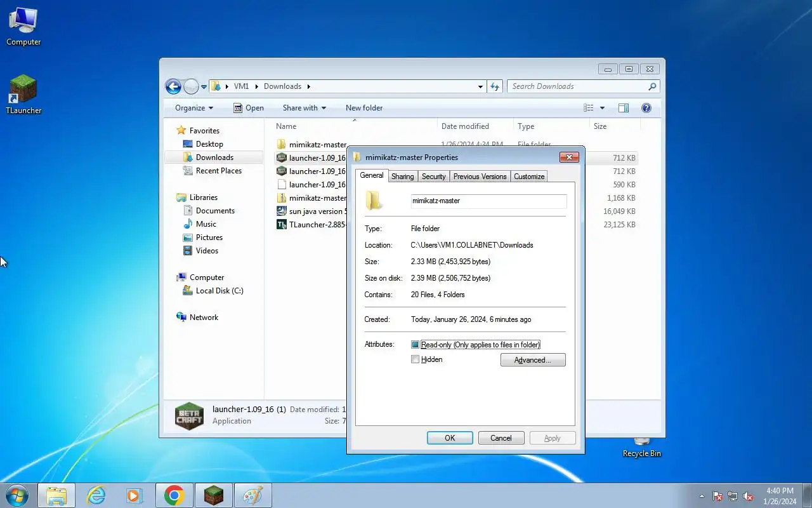Launch Internet Explorer from the taskbar

(96, 495)
